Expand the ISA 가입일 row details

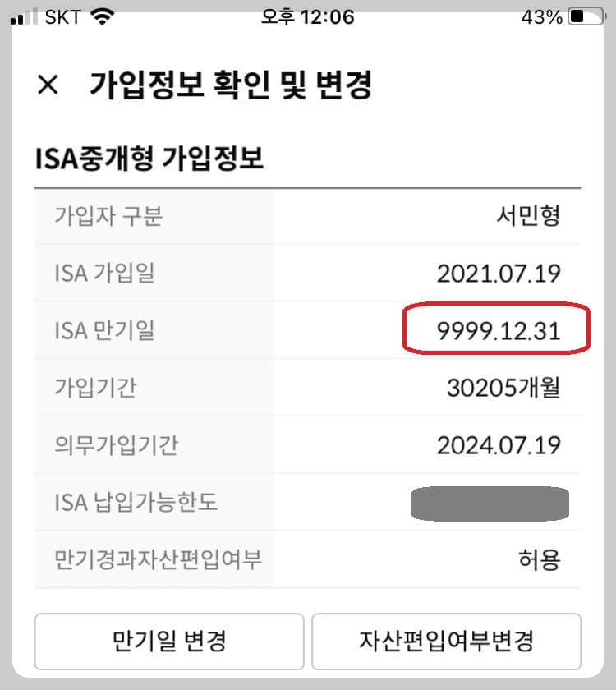[308, 271]
